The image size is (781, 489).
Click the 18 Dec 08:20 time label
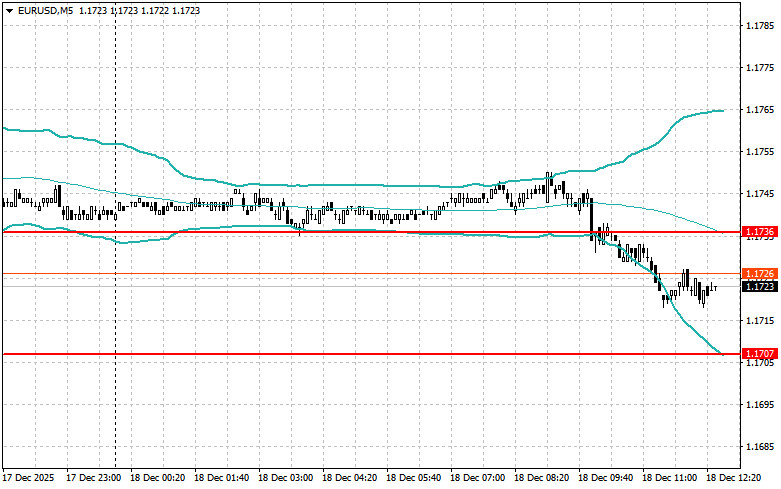[541, 478]
